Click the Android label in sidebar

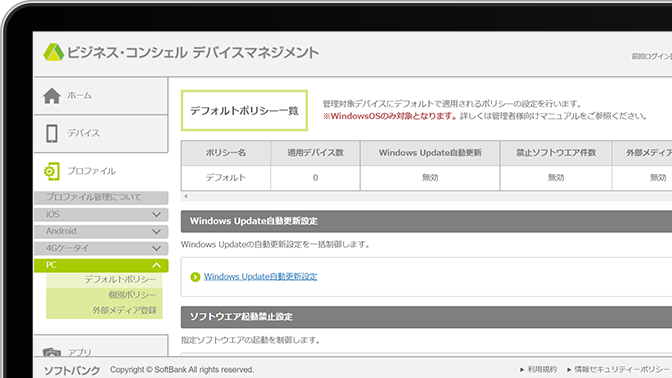click(x=61, y=231)
